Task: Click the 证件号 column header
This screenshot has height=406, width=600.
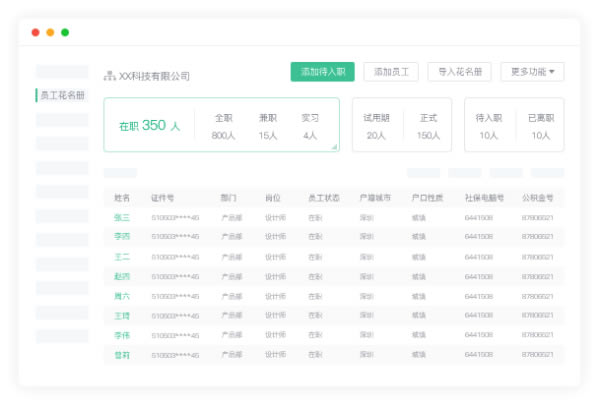Action: click(162, 198)
